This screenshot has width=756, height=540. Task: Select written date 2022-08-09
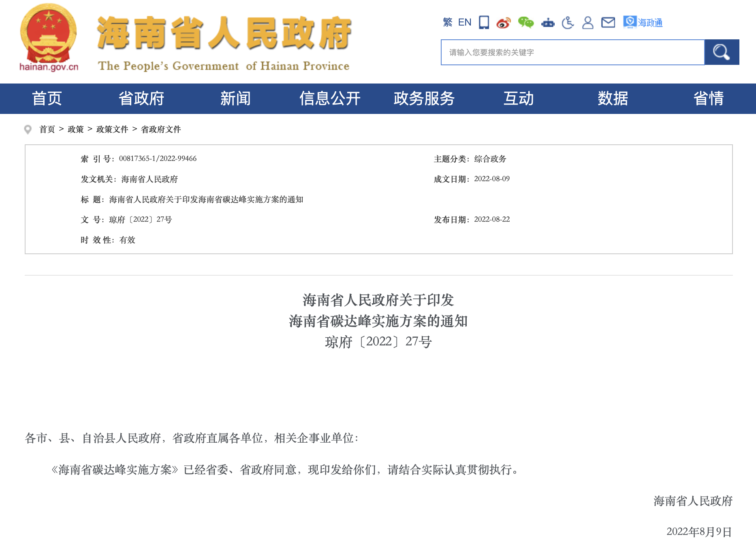click(492, 179)
